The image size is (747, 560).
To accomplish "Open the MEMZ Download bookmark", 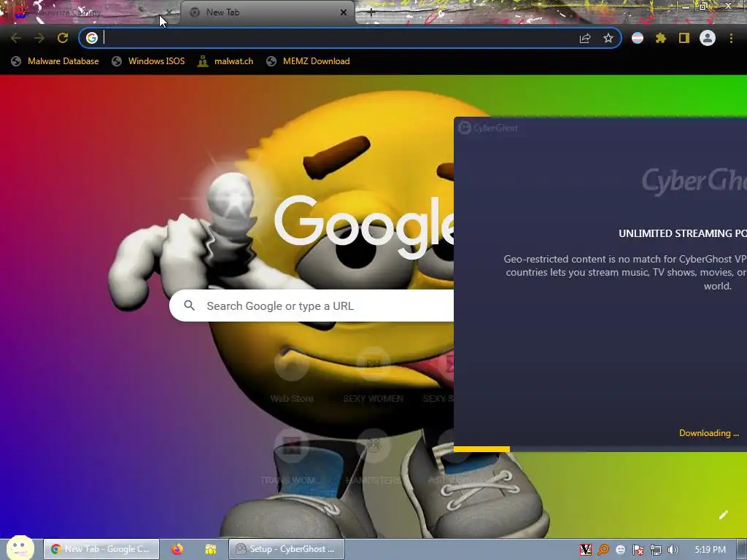I will [x=309, y=61].
